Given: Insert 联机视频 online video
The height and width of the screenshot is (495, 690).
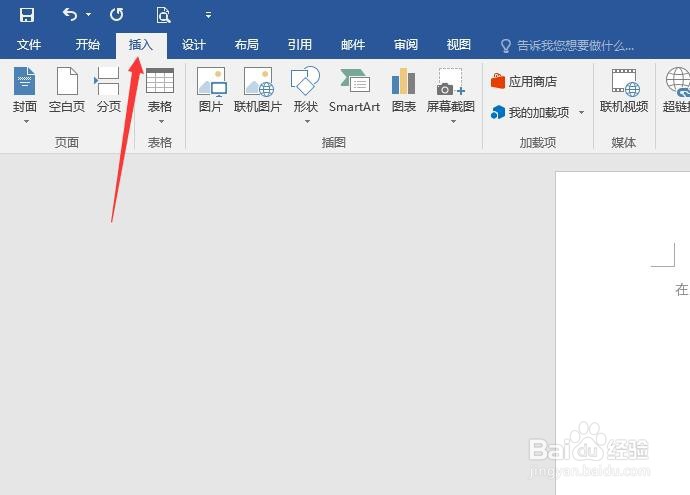Looking at the screenshot, I should click(x=624, y=90).
